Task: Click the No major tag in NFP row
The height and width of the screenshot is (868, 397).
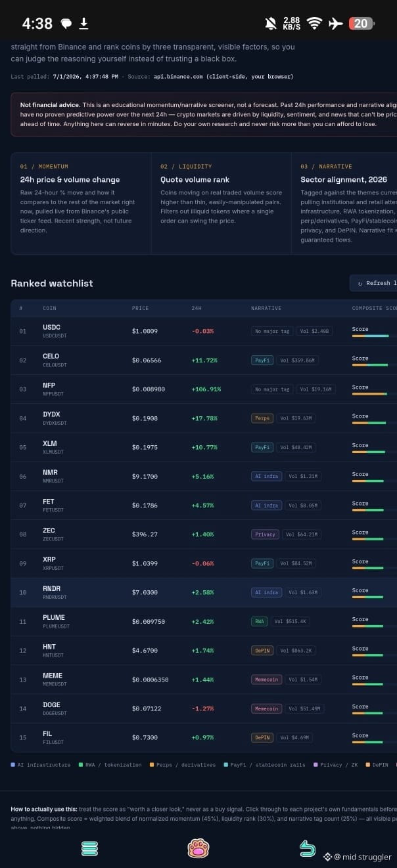Action: (272, 389)
